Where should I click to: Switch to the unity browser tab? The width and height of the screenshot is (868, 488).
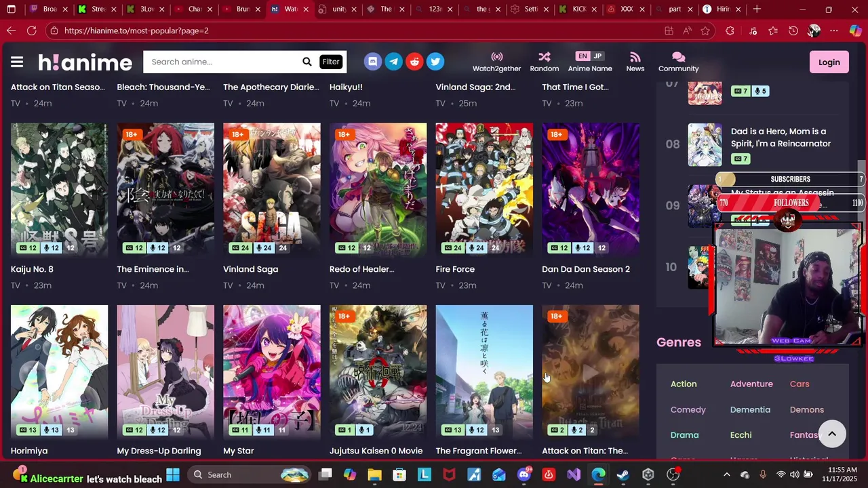coord(338,9)
